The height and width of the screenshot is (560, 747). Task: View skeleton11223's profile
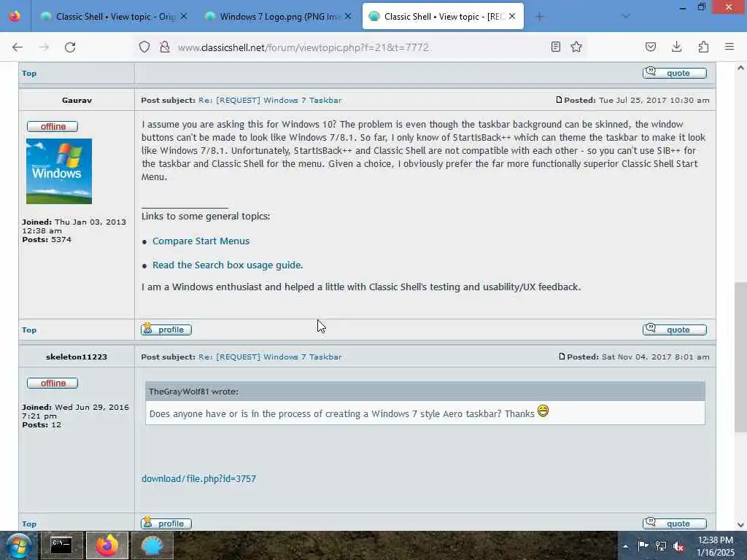pos(166,524)
